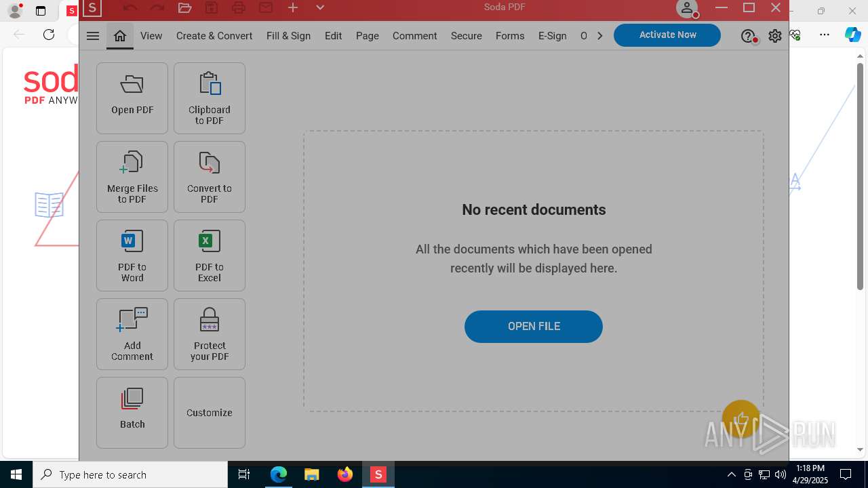Click the Redo arrow in title bar

point(157,7)
